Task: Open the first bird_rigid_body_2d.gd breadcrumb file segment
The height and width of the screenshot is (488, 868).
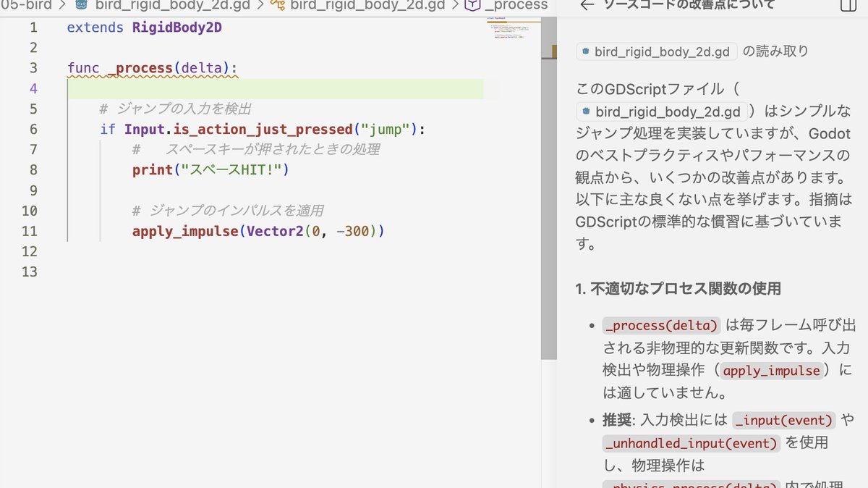Action: pyautogui.click(x=174, y=5)
